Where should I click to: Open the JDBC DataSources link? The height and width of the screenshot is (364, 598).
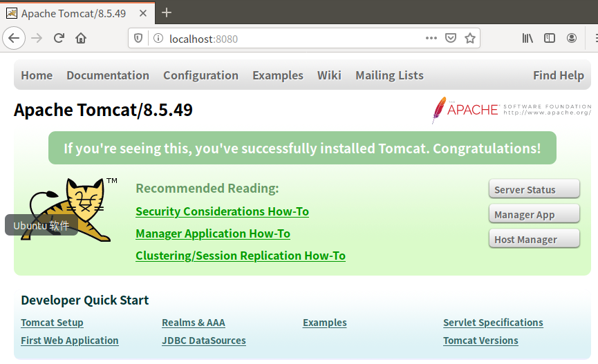pos(204,341)
